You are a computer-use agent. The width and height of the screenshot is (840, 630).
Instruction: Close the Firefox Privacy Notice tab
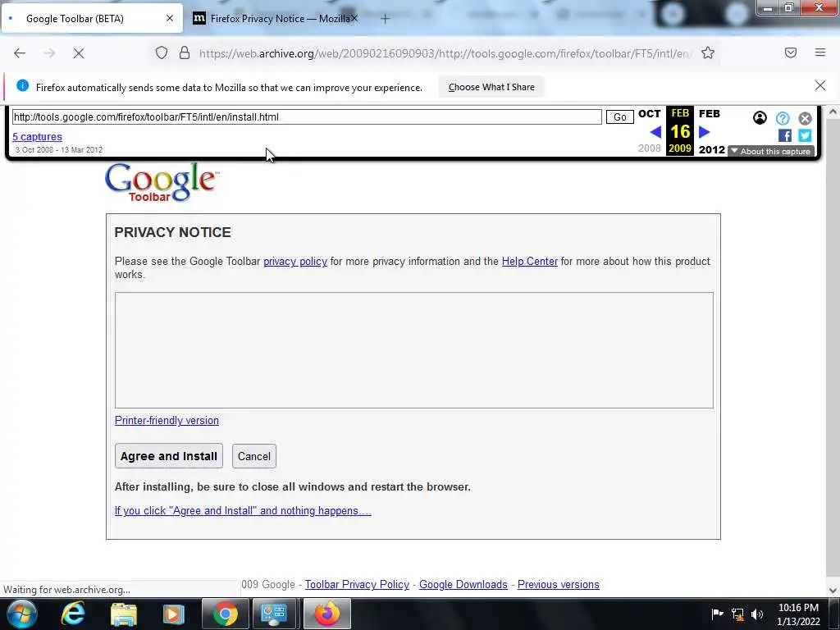(x=354, y=18)
